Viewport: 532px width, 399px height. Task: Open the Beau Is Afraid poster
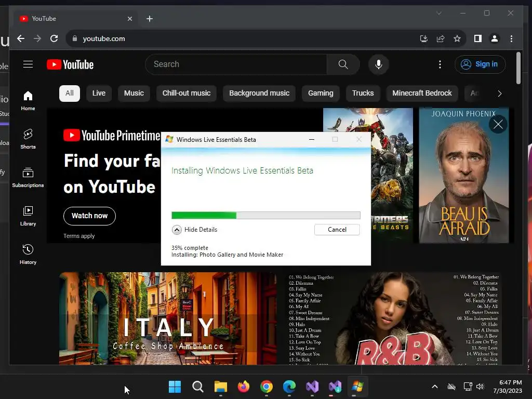(464, 176)
